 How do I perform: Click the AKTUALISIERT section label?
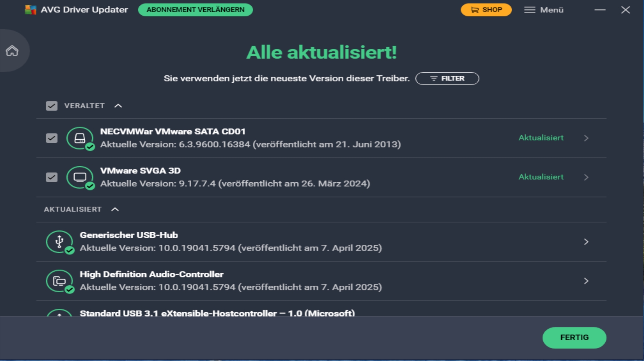click(x=73, y=210)
